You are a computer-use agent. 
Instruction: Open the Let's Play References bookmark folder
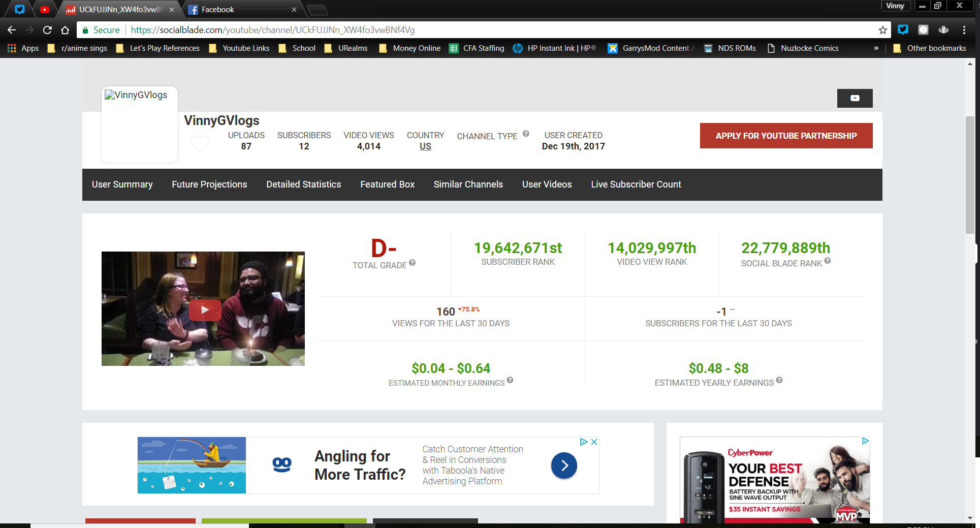click(158, 48)
